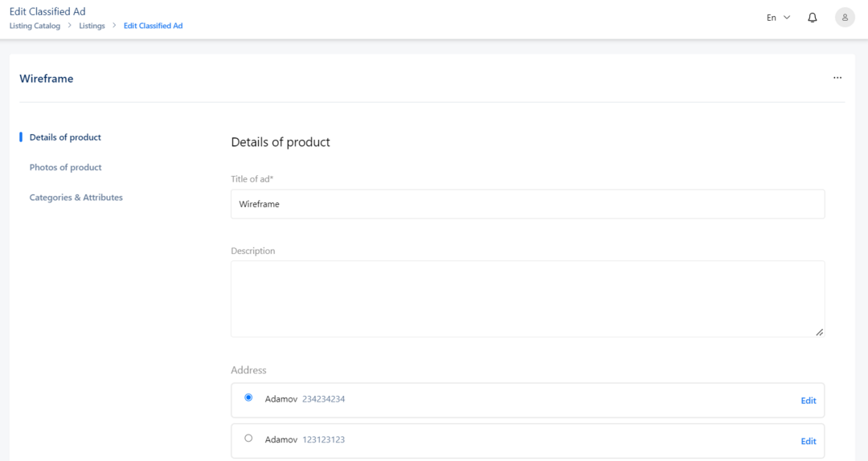Switch to Photos of product section

click(65, 167)
